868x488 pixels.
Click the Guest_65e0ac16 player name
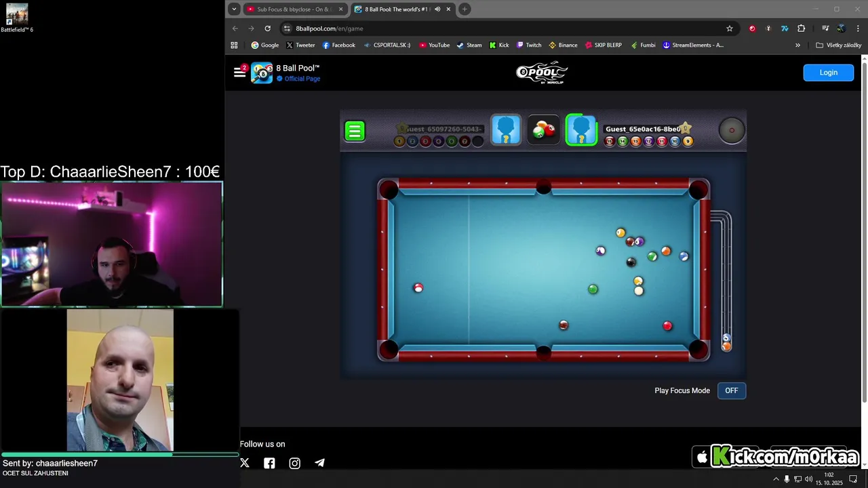643,129
